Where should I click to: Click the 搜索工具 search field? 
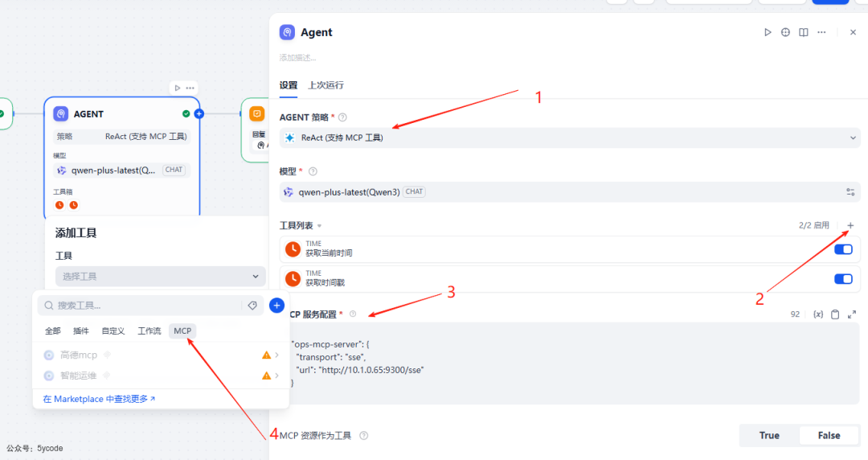[x=145, y=306]
